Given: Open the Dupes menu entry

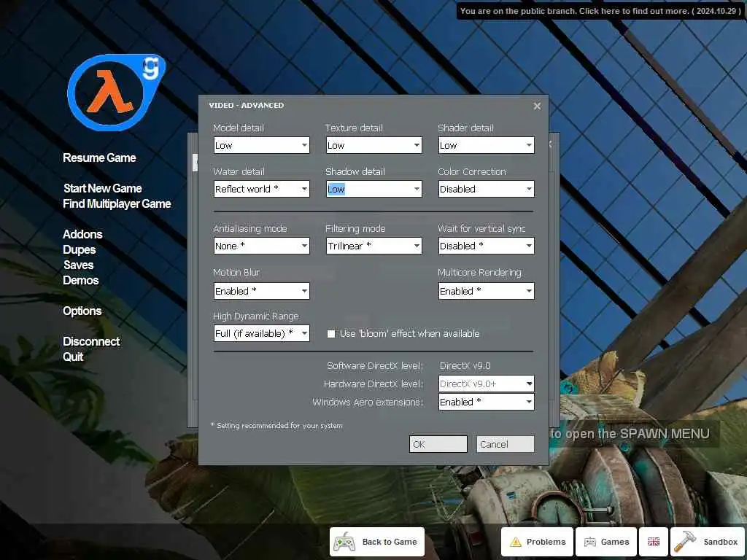Looking at the screenshot, I should [80, 249].
